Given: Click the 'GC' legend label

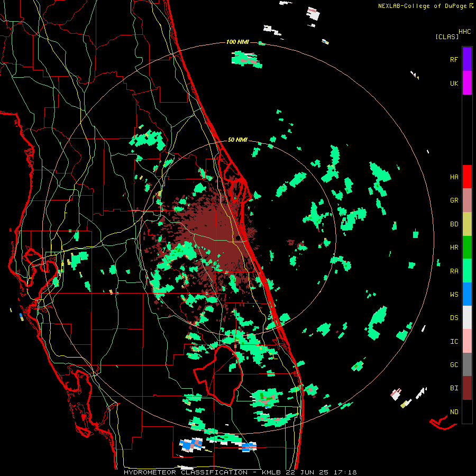Looking at the screenshot, I should point(454,365).
